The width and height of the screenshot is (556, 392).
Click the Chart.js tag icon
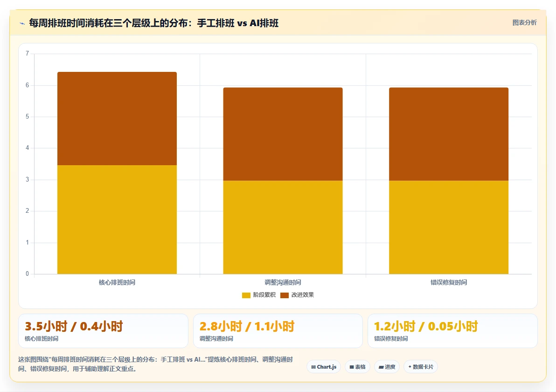(313, 367)
